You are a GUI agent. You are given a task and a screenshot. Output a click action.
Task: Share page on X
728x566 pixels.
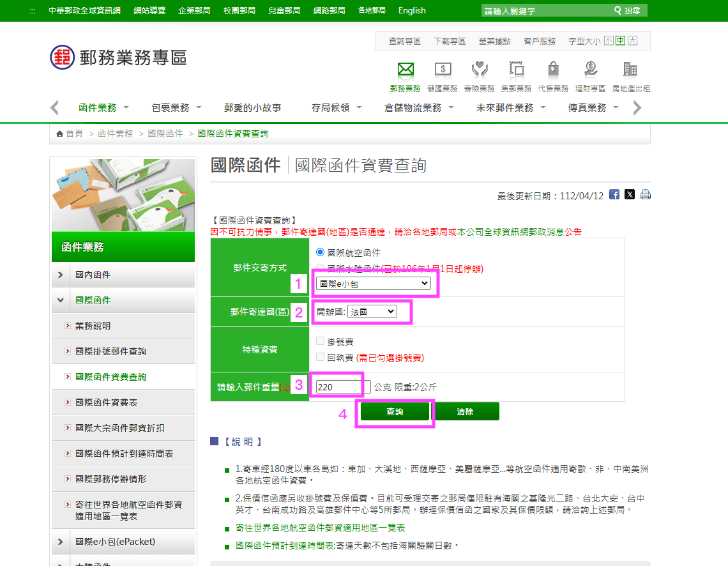(x=630, y=195)
